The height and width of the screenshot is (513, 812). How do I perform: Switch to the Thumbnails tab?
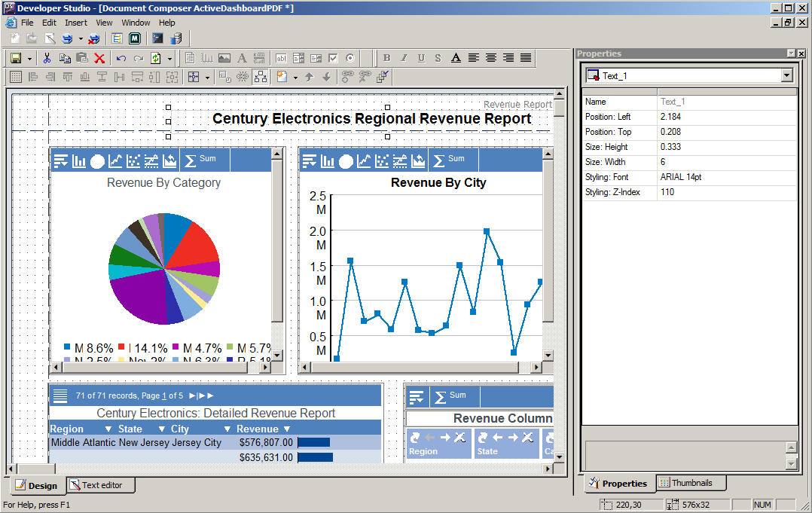pyautogui.click(x=691, y=483)
